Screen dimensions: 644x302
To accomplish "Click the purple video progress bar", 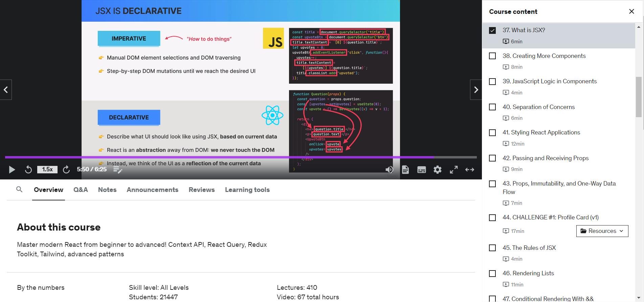I will click(x=237, y=157).
